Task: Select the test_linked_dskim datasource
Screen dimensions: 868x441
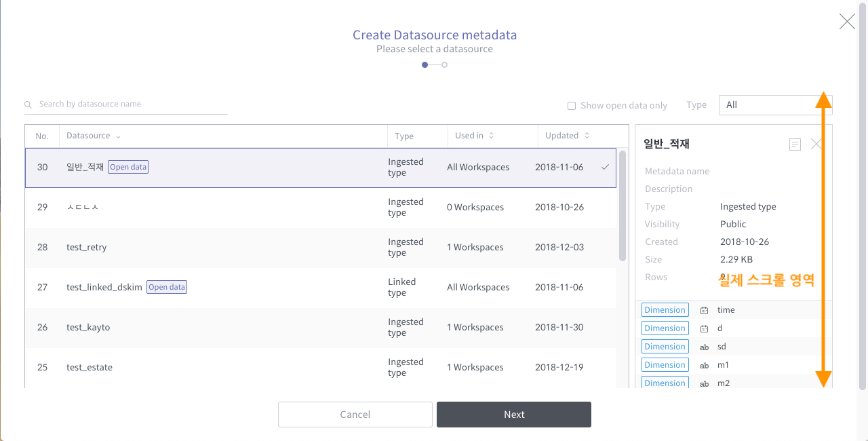Action: pyautogui.click(x=321, y=288)
